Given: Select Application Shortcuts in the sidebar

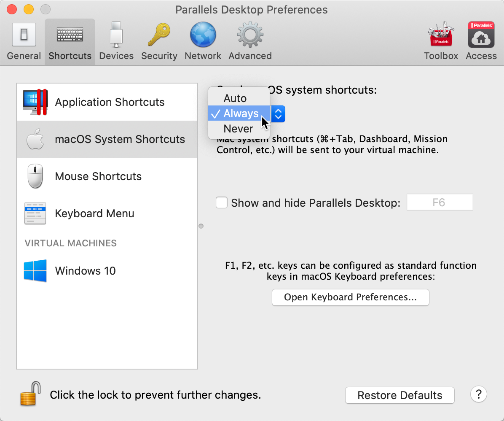Looking at the screenshot, I should click(x=107, y=102).
